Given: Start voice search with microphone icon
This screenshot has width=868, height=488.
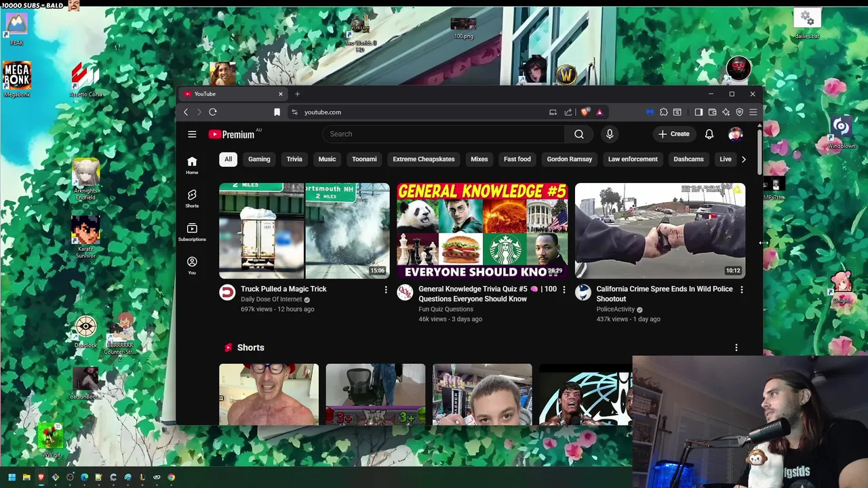Looking at the screenshot, I should 610,134.
